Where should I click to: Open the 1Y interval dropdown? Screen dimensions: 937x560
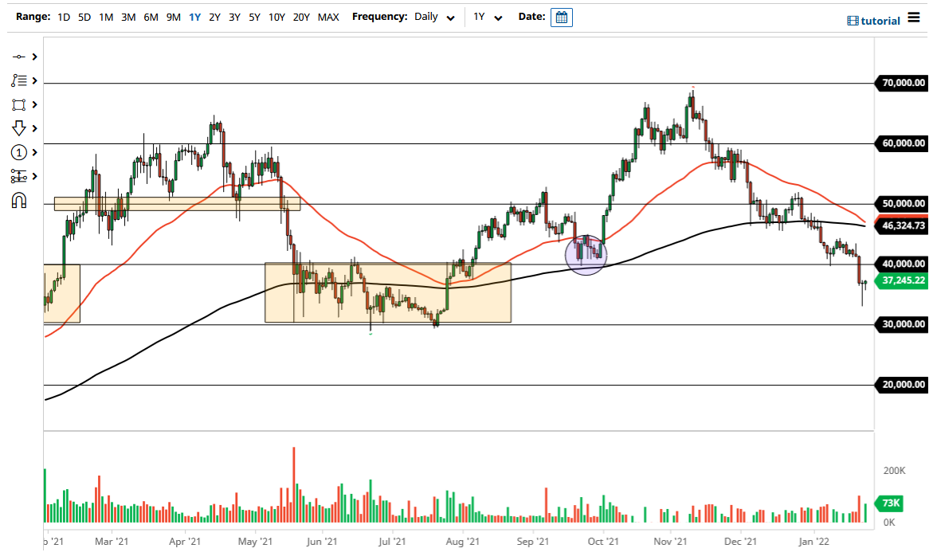click(488, 17)
